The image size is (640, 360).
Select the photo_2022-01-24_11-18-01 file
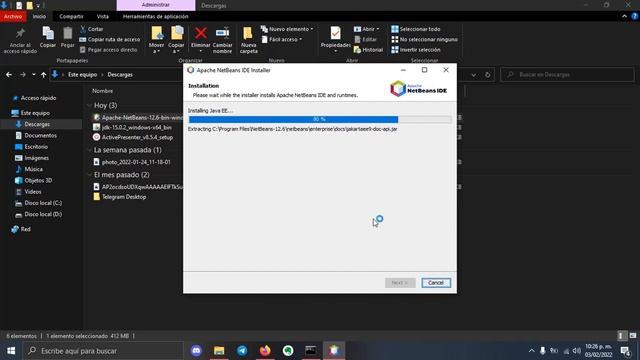pos(136,162)
